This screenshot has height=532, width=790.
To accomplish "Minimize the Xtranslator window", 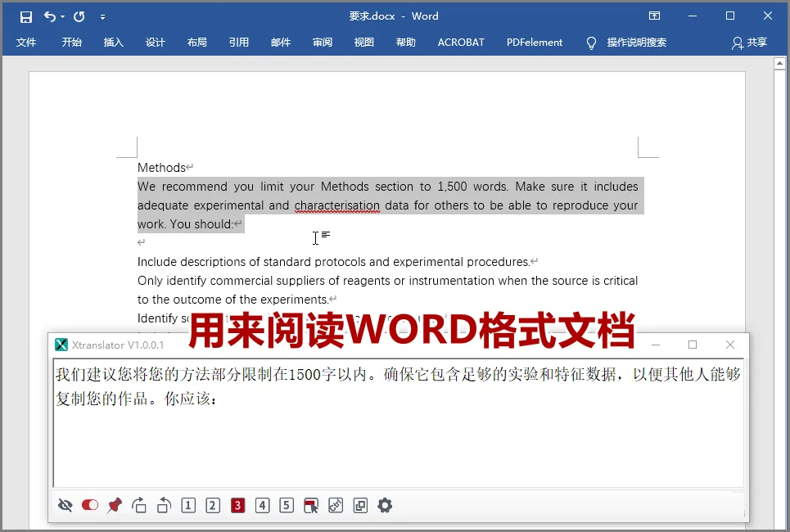I will click(656, 345).
